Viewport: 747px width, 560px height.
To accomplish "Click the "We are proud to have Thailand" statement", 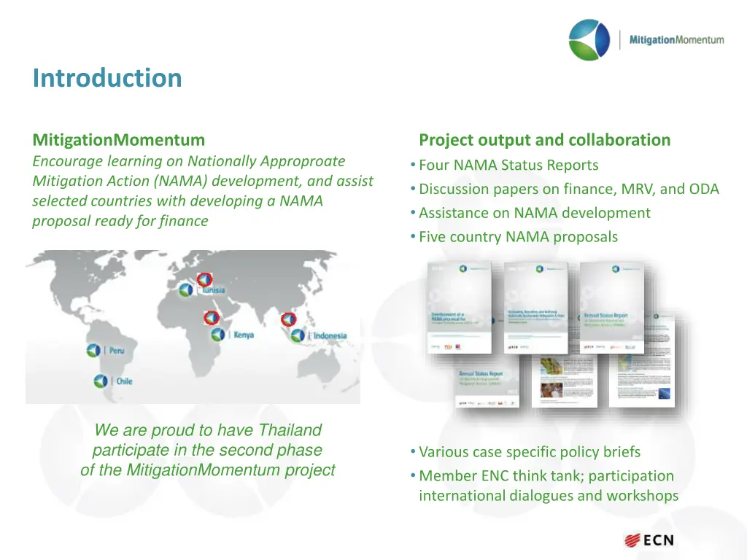I will coord(208,450).
